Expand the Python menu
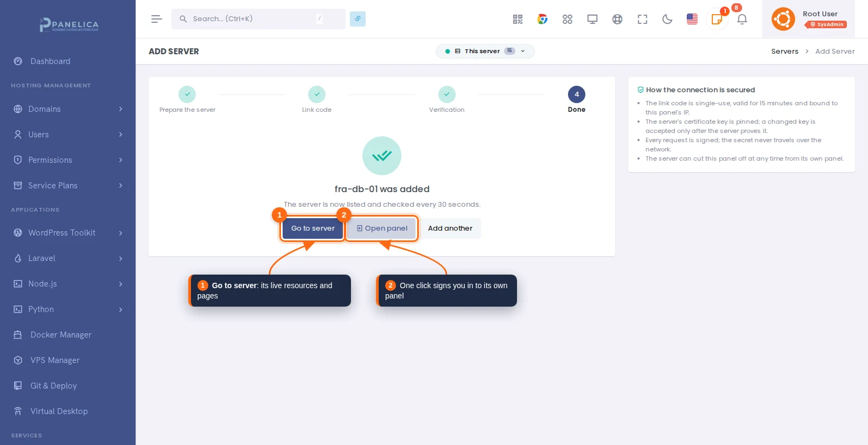868x445 pixels. [x=68, y=309]
